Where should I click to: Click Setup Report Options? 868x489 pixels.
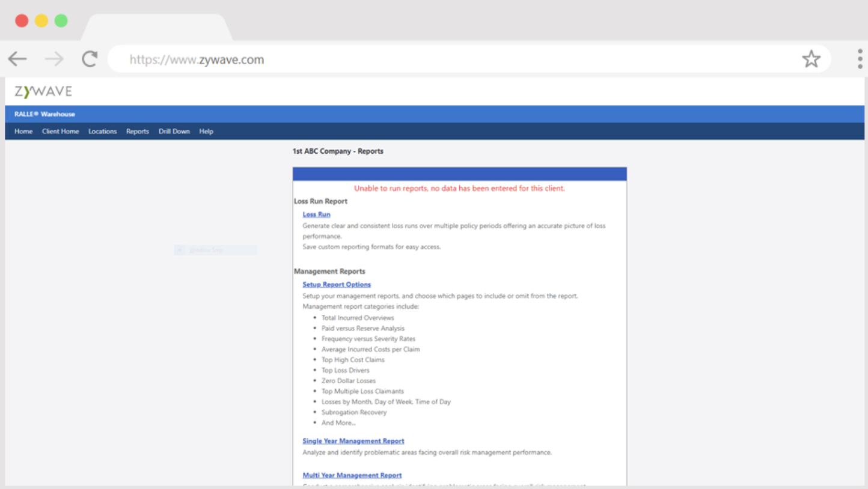point(337,284)
